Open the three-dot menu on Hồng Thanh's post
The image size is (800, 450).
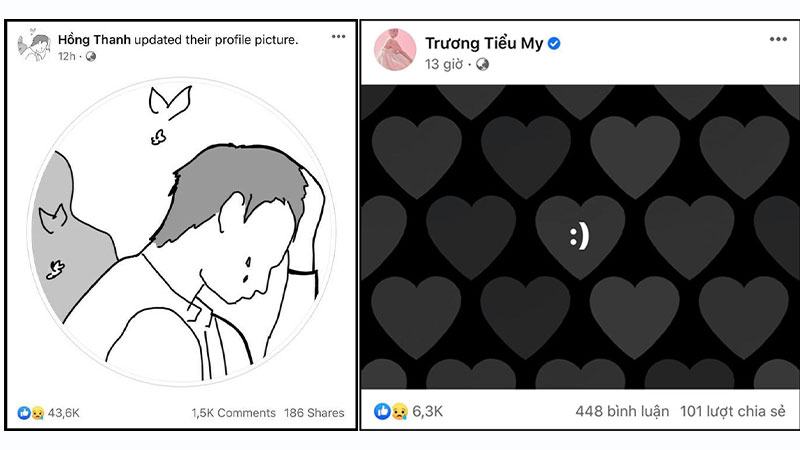pos(338,36)
